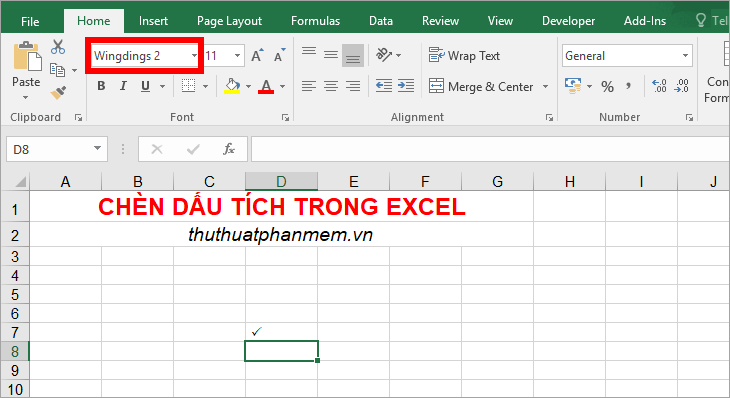Open the Merge & Center dropdown arrow
Image resolution: width=730 pixels, height=398 pixels.
[545, 87]
